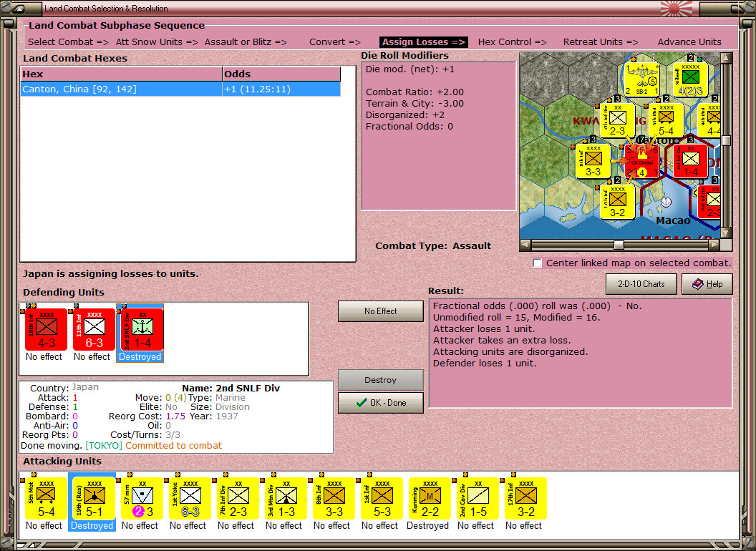Click the No Effect button

380,311
